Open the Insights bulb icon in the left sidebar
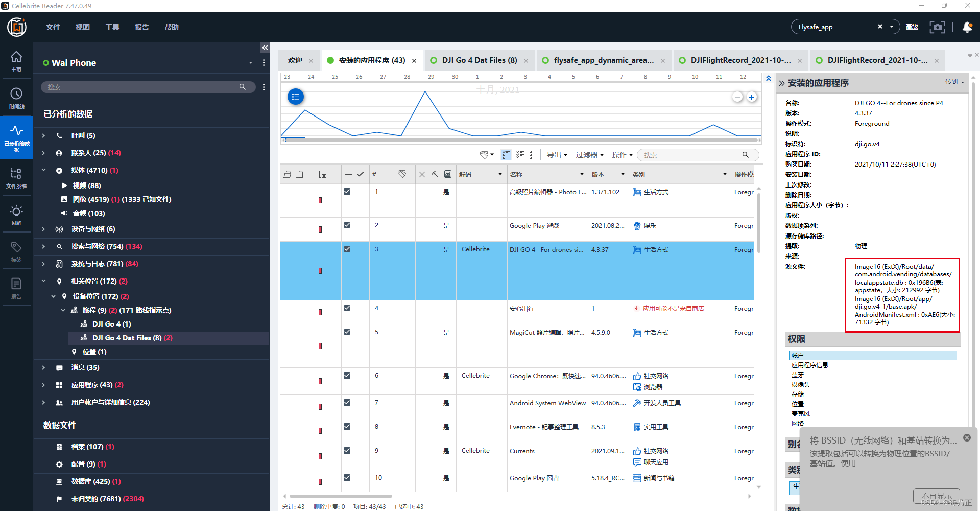980x511 pixels. coord(16,215)
